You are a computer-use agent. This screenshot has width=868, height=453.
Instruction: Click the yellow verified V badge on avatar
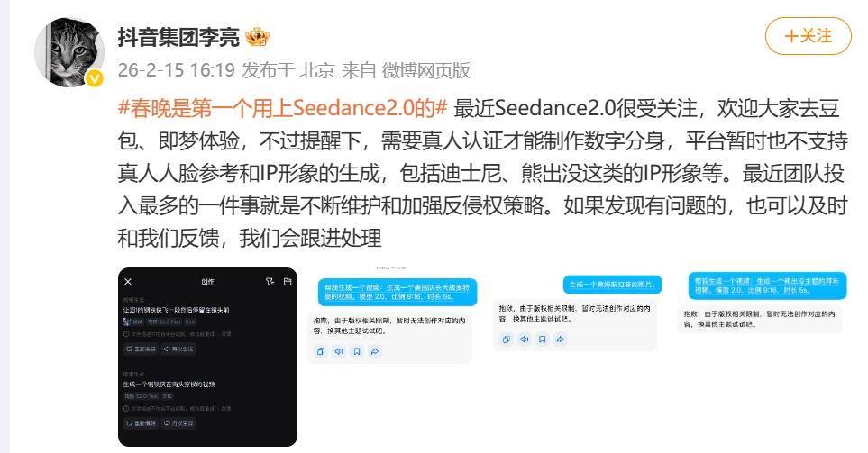95,78
